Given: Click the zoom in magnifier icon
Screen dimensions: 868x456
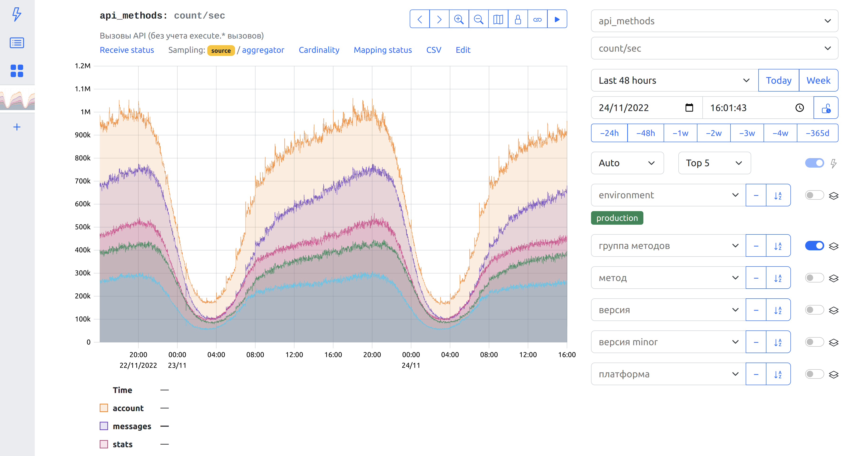Looking at the screenshot, I should click(459, 19).
